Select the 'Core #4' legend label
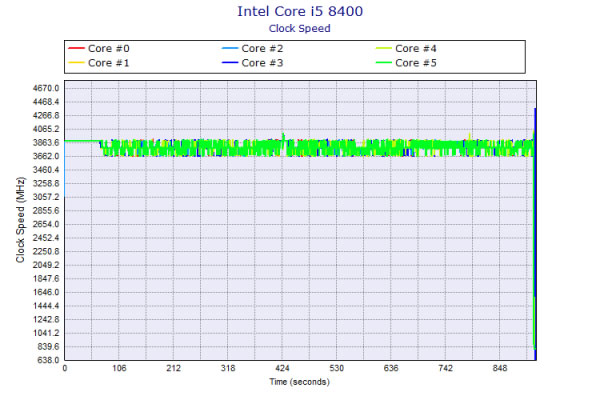Viewport: 600px width, 400px height. (x=416, y=49)
